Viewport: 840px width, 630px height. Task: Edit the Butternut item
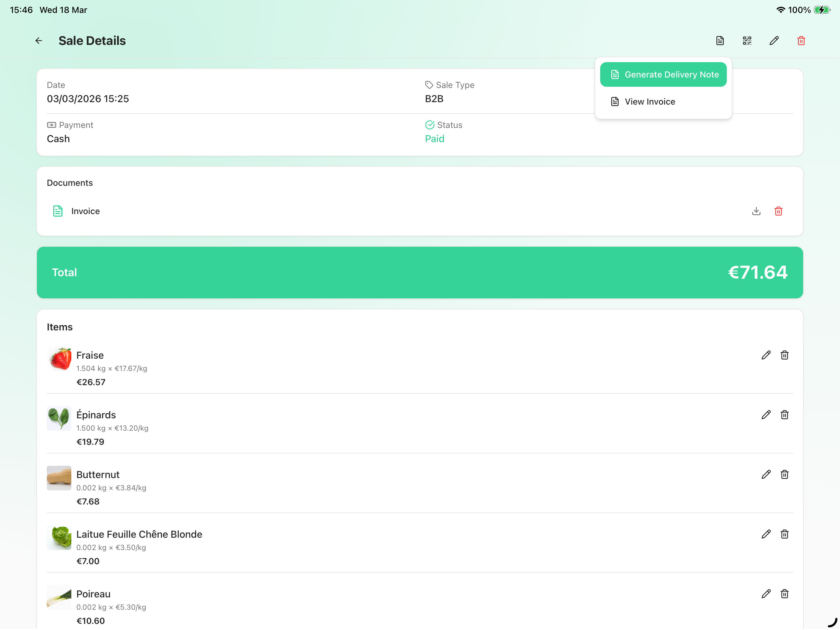(x=766, y=474)
